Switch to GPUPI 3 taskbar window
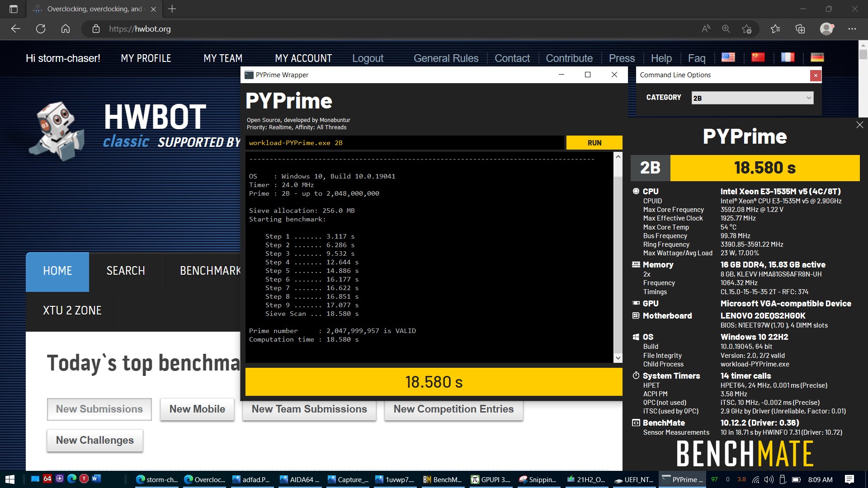 (491, 480)
